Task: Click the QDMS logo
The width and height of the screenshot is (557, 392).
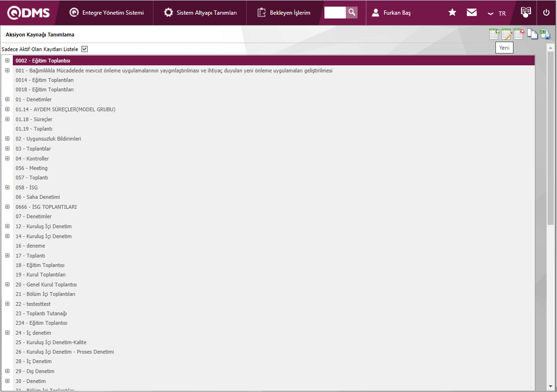Action: [28, 13]
